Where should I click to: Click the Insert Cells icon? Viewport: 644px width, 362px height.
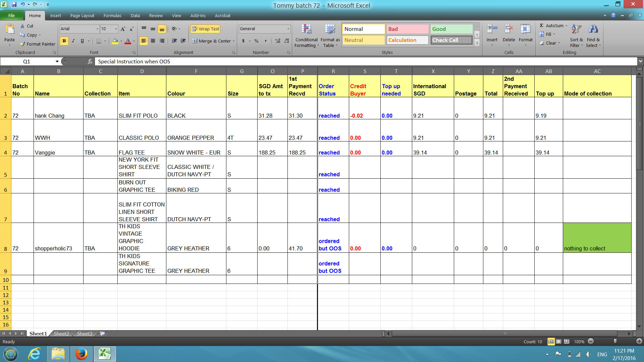[x=492, y=29]
